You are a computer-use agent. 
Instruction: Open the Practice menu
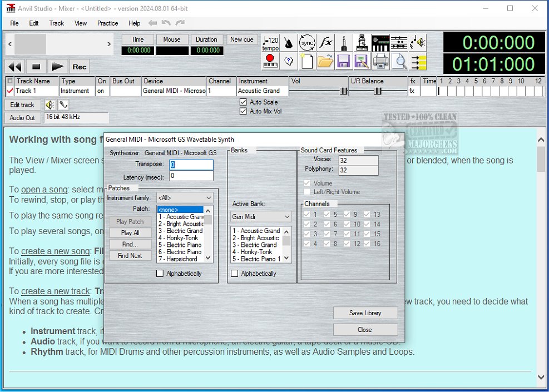pos(107,23)
